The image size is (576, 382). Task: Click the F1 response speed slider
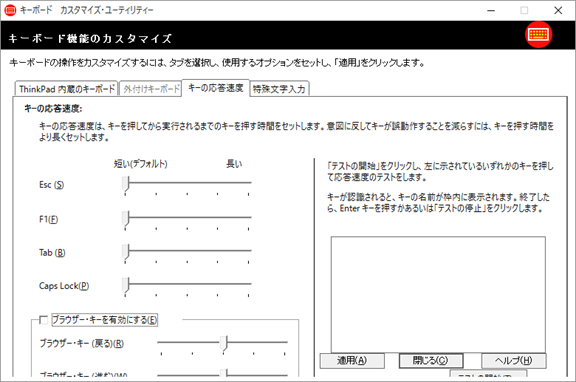[x=187, y=219]
